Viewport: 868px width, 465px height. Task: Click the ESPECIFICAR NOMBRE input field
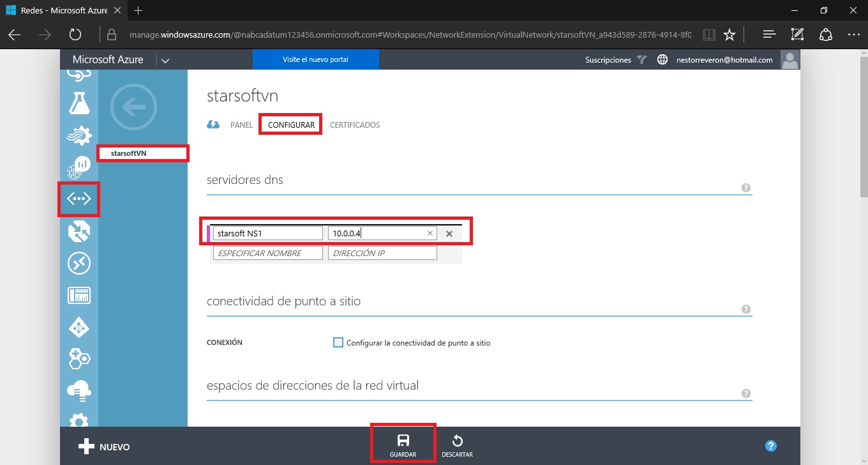(267, 254)
